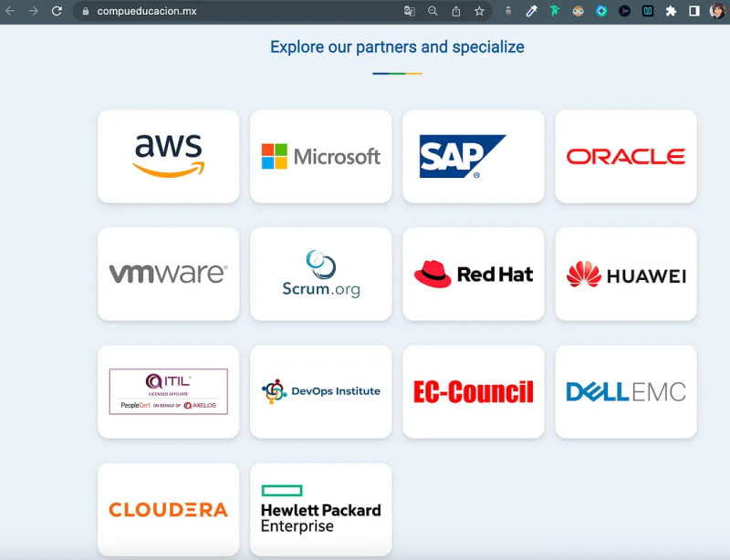
Task: Select the Scrum.org partner card
Action: tap(321, 275)
